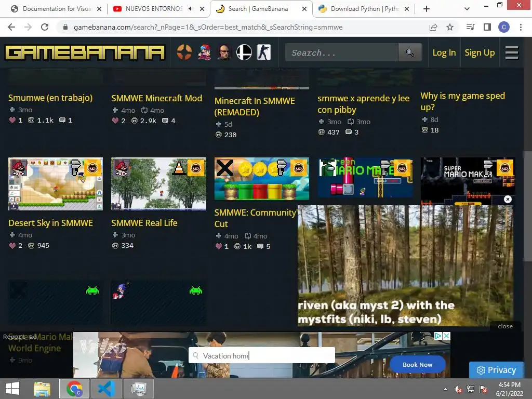This screenshot has height=399, width=532.
Task: Click the muted volume tray icon
Action: pyautogui.click(x=458, y=390)
